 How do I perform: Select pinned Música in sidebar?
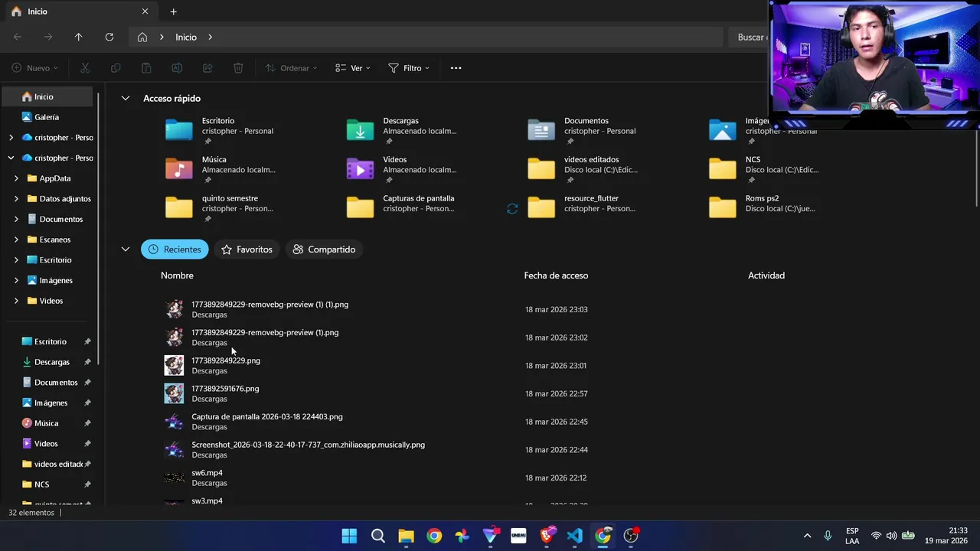47,423
